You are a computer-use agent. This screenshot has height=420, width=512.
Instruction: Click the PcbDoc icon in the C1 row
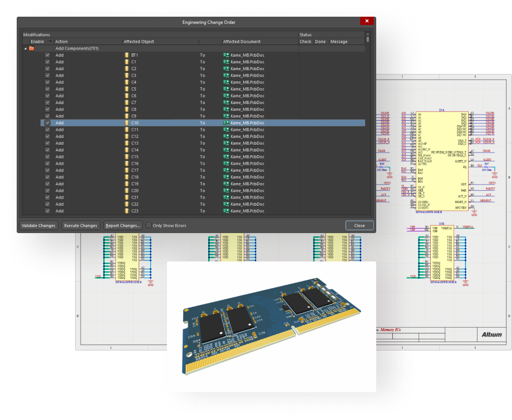[x=226, y=62]
